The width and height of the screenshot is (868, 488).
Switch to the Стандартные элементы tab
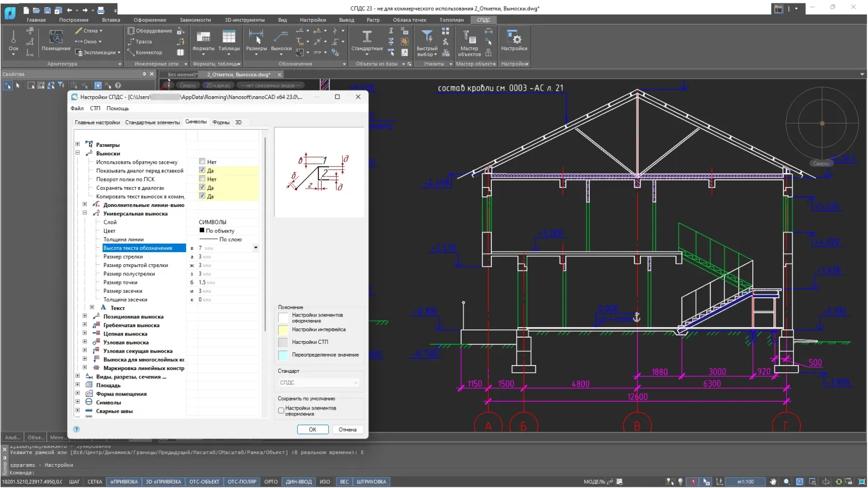(x=152, y=122)
